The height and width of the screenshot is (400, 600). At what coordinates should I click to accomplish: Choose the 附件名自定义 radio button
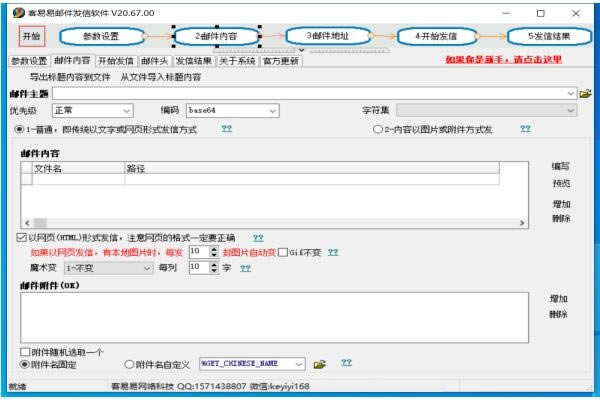pos(129,364)
